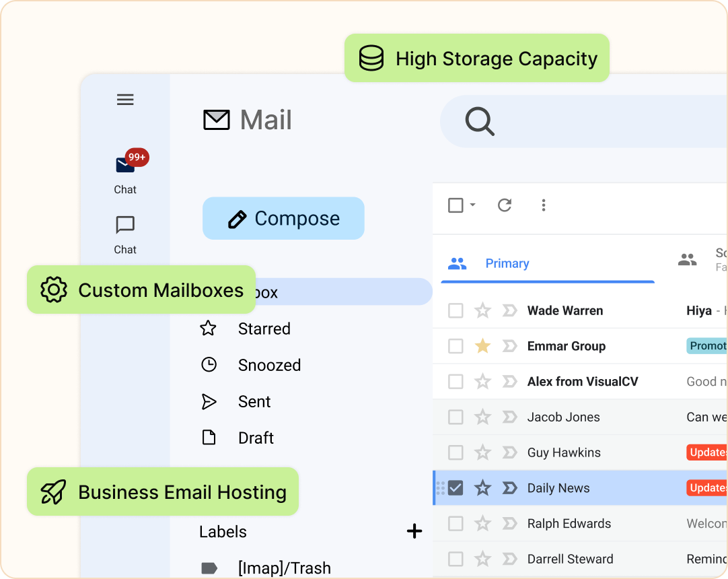Star the Ralph Edwards email

[483, 523]
